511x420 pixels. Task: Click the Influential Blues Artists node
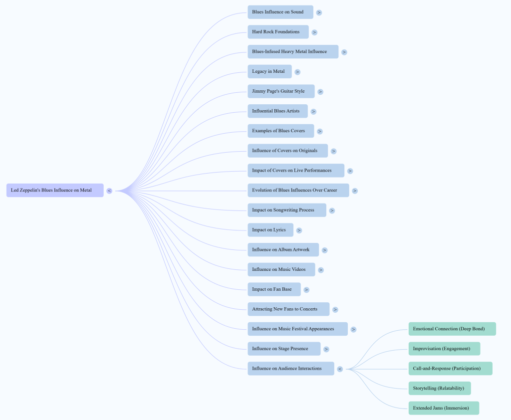click(x=277, y=111)
